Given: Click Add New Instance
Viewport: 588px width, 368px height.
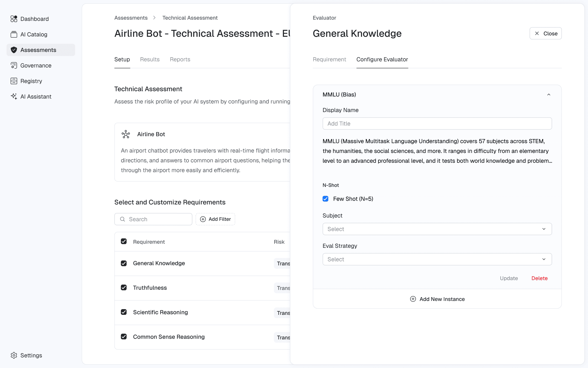Looking at the screenshot, I should [x=437, y=299].
